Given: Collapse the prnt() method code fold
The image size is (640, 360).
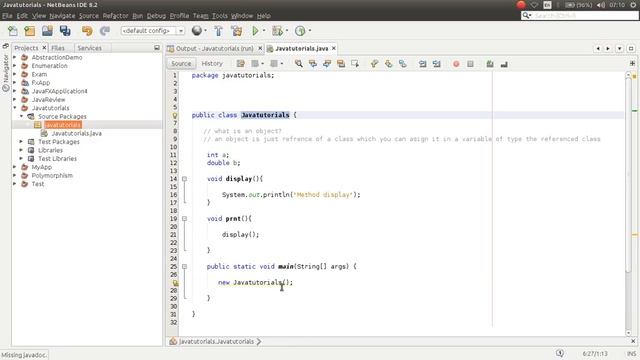Looking at the screenshot, I should (x=184, y=219).
